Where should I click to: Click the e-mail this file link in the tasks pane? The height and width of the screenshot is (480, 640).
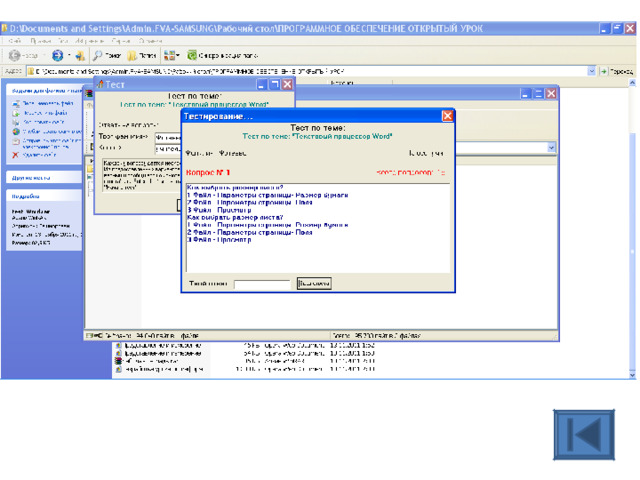[51, 143]
